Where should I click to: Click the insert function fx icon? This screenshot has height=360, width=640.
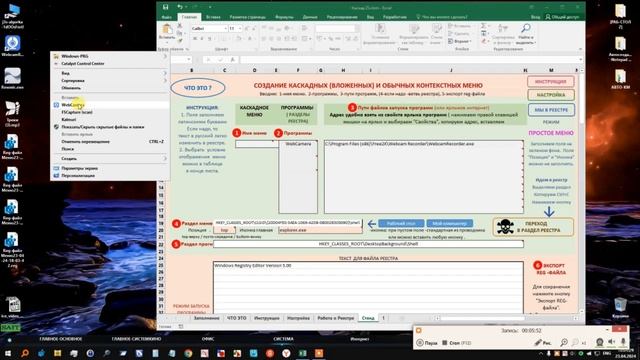pyautogui.click(x=233, y=60)
